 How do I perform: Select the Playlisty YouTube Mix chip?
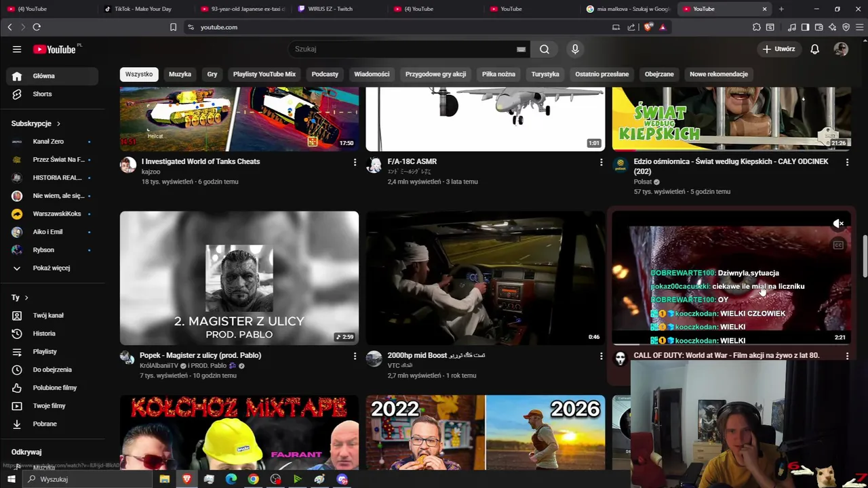click(x=264, y=74)
